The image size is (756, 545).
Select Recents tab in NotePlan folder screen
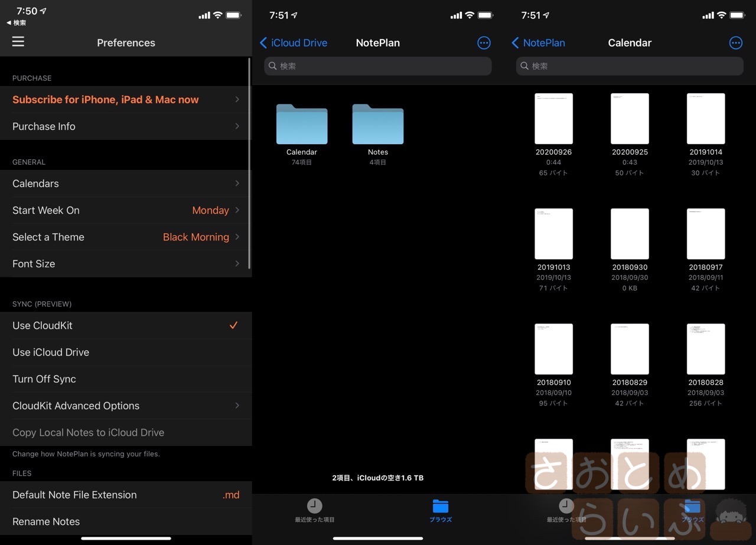[315, 511]
